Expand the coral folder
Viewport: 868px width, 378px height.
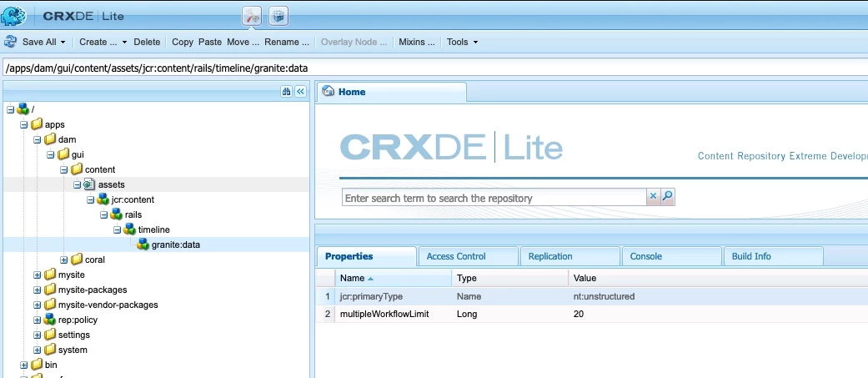(x=63, y=260)
